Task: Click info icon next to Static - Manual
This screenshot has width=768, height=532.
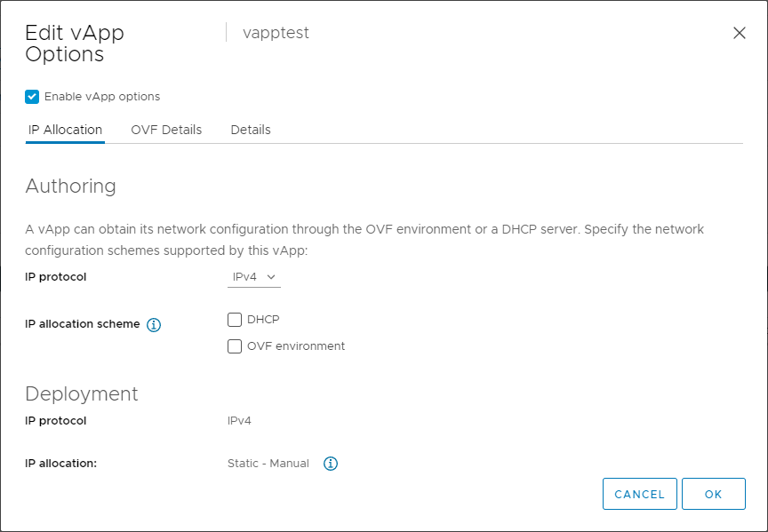Action: click(x=331, y=464)
